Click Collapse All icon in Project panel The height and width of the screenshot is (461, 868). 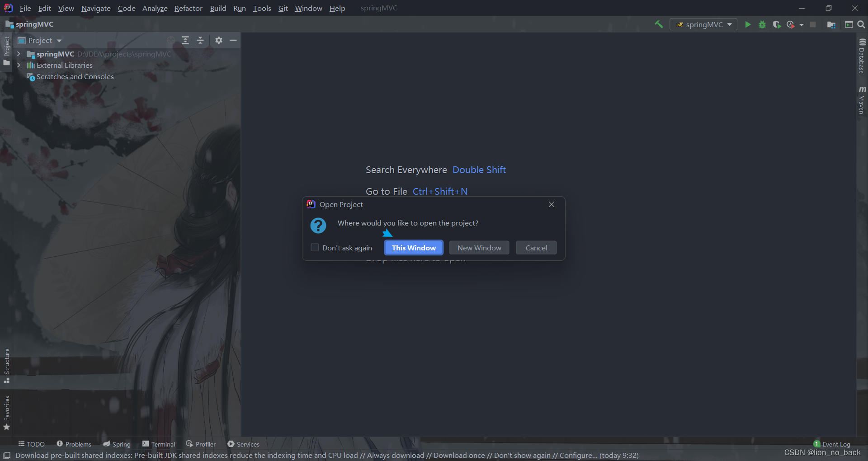click(x=200, y=40)
